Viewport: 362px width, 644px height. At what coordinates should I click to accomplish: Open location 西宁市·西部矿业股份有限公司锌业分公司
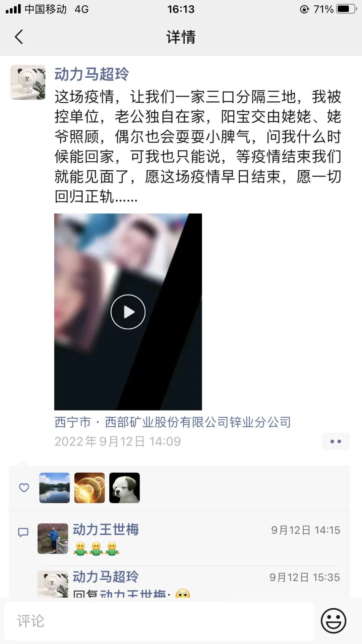(x=173, y=422)
